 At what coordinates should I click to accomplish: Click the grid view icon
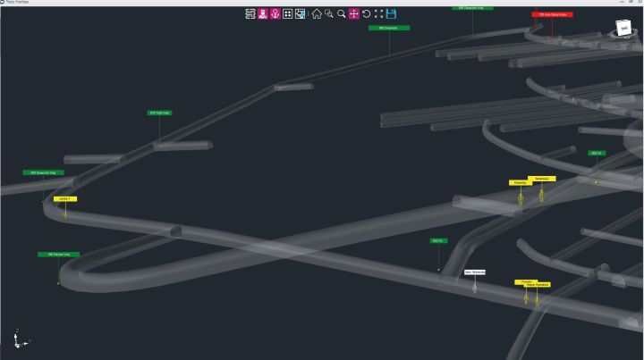tap(288, 14)
